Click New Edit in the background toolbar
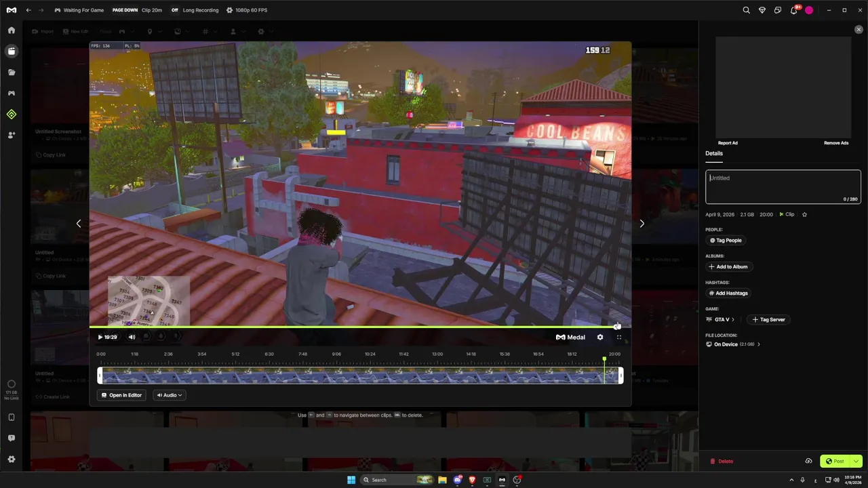This screenshot has width=868, height=488. [76, 31]
